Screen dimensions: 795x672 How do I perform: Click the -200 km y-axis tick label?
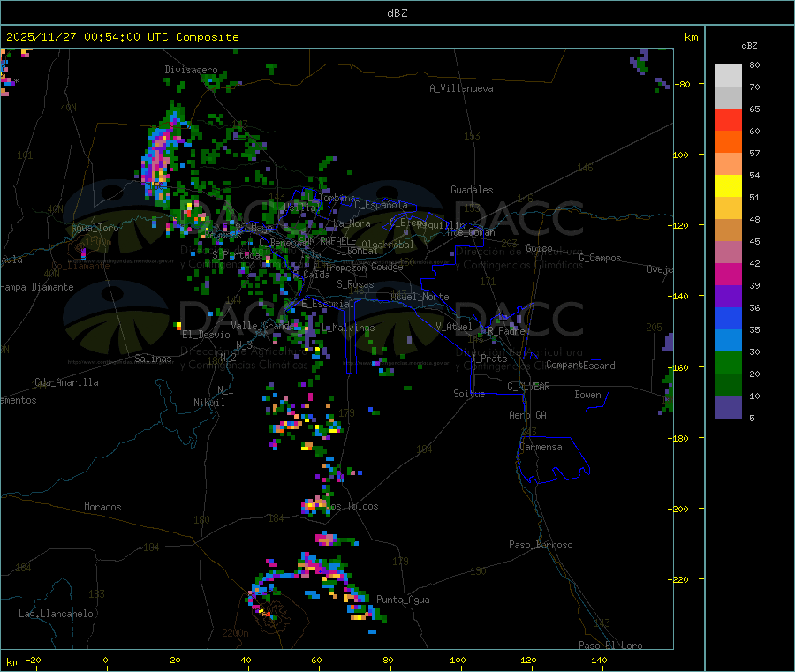[678, 509]
